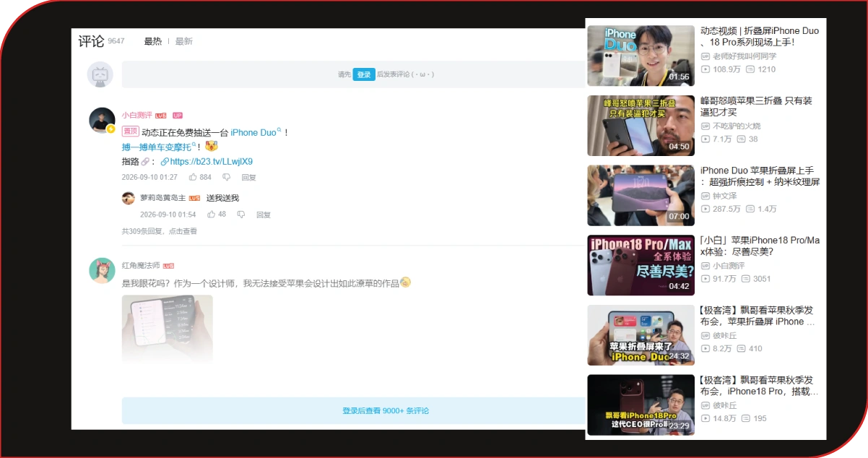Open 小白测评's profile avatar in the comments
868x458 pixels.
point(102,120)
